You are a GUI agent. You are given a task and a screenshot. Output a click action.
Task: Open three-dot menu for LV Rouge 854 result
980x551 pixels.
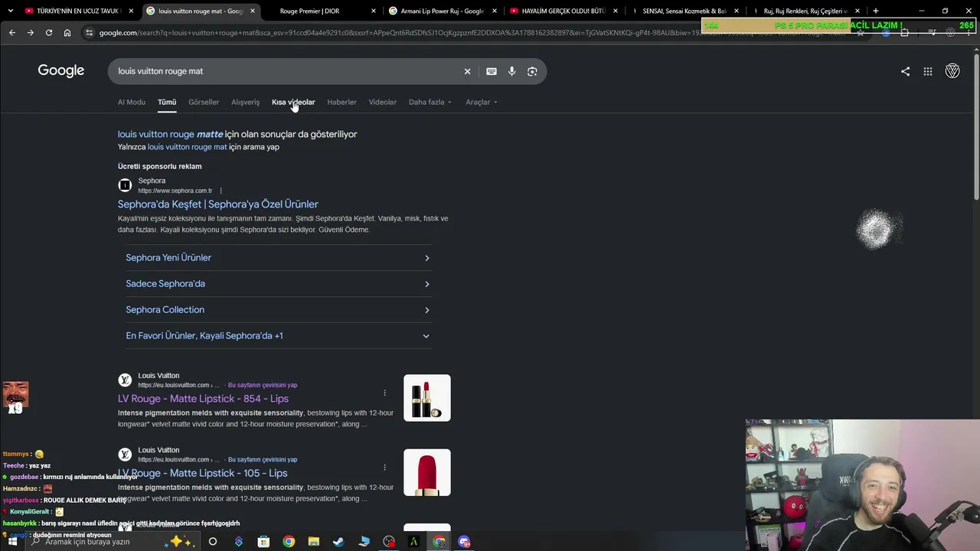[384, 393]
